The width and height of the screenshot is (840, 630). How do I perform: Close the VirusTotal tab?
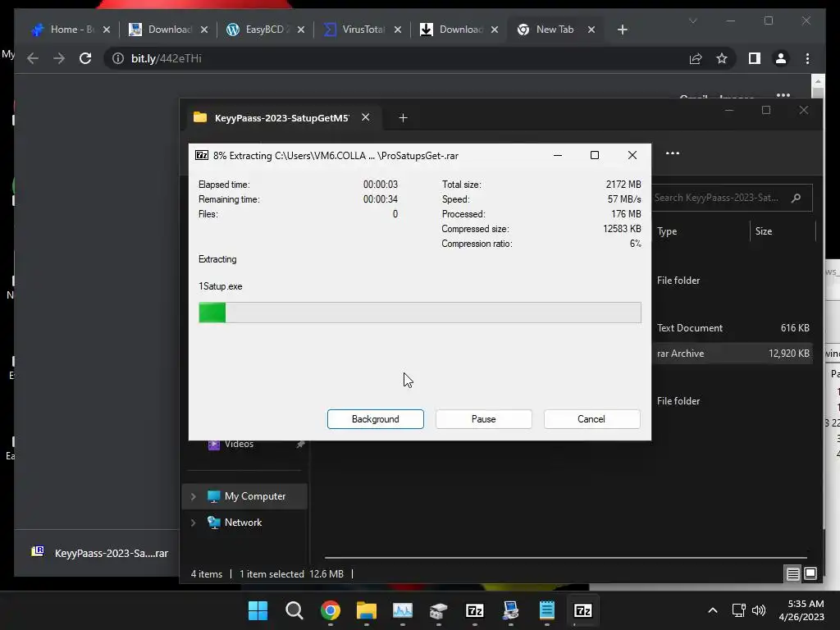point(398,30)
